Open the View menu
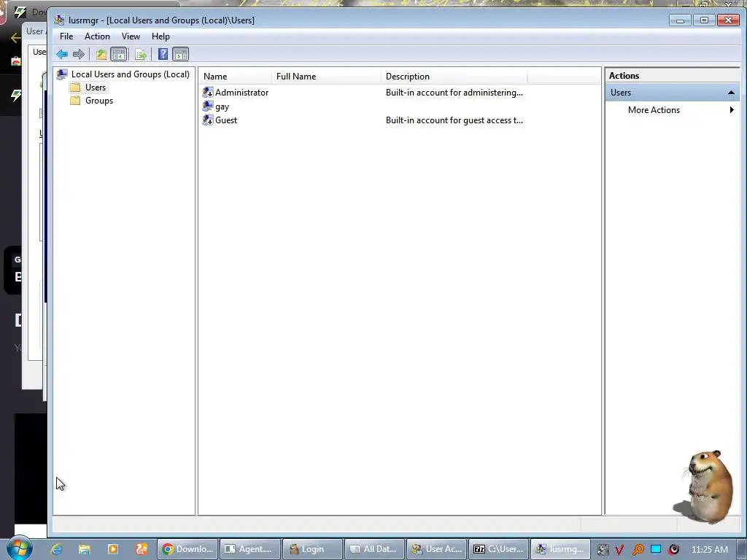 131,36
